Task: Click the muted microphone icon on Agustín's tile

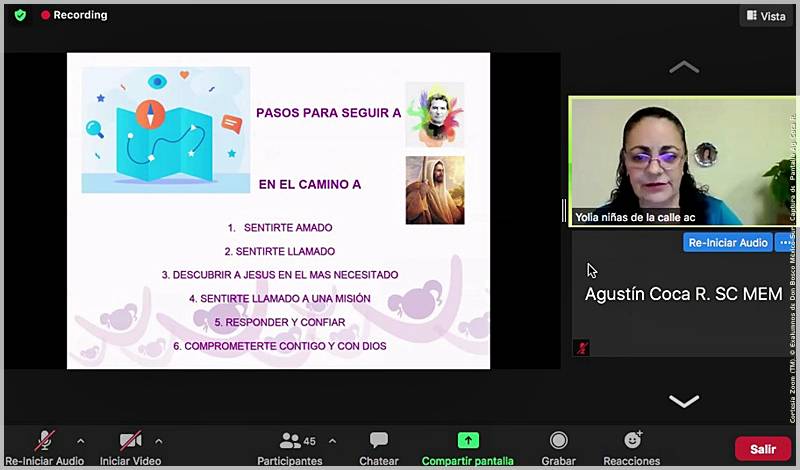Action: (x=580, y=347)
